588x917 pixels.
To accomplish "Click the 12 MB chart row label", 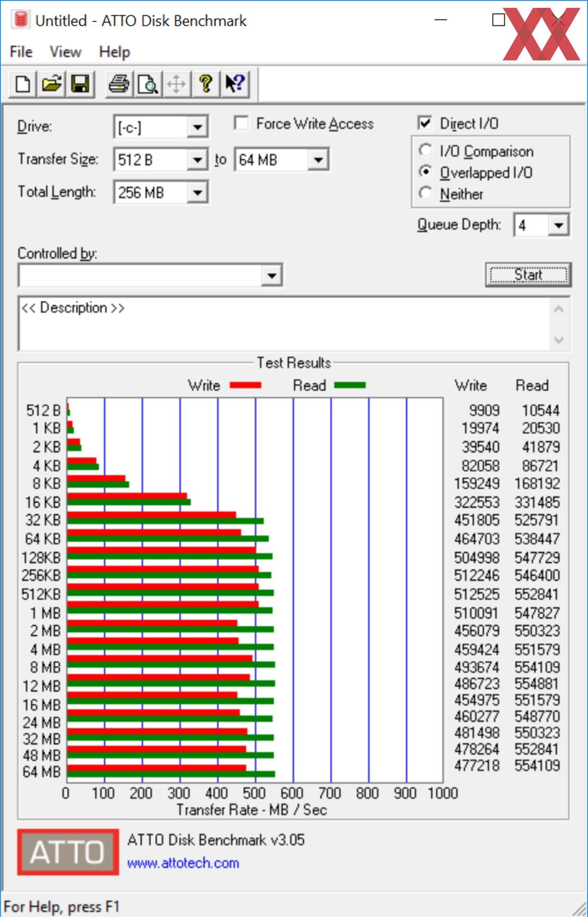I will [x=42, y=686].
